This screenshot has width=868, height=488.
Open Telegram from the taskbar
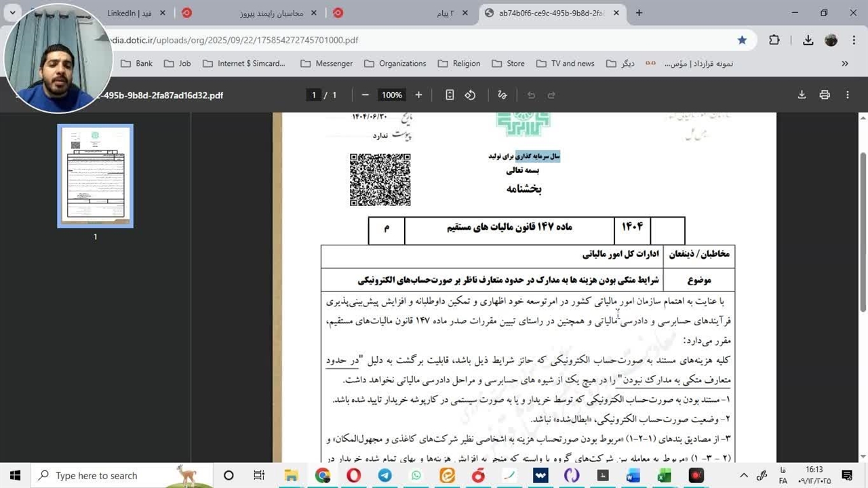pos(384,476)
